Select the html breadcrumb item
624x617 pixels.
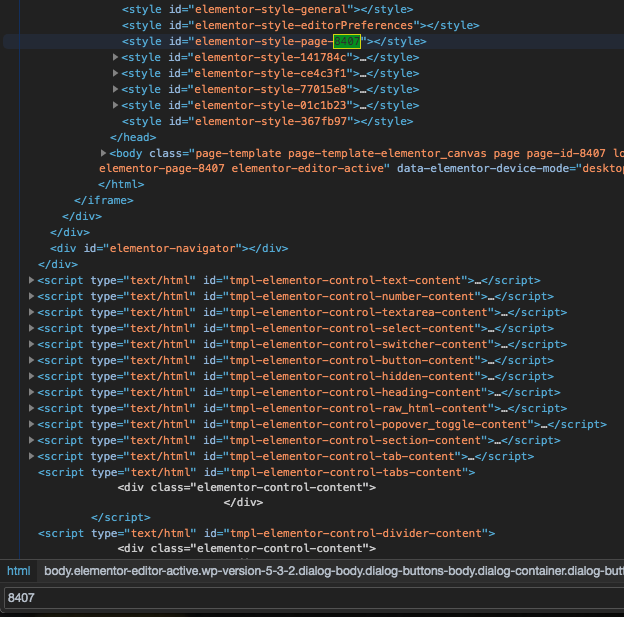click(x=19, y=571)
